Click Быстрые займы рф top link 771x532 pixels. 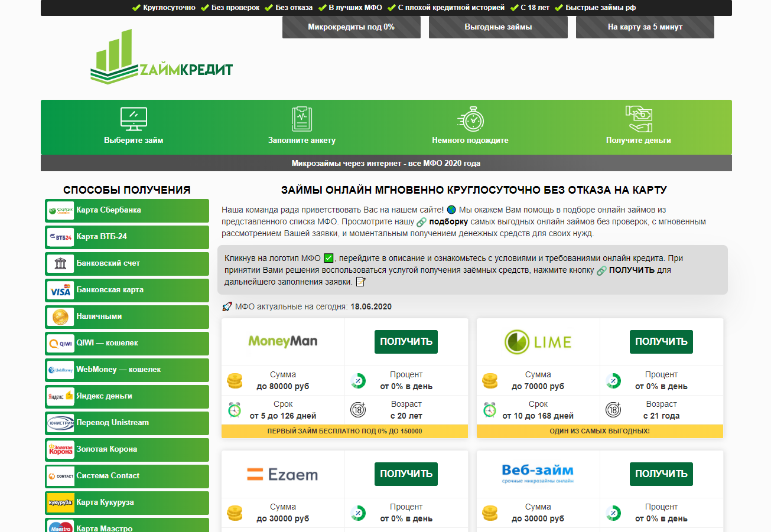(x=601, y=8)
